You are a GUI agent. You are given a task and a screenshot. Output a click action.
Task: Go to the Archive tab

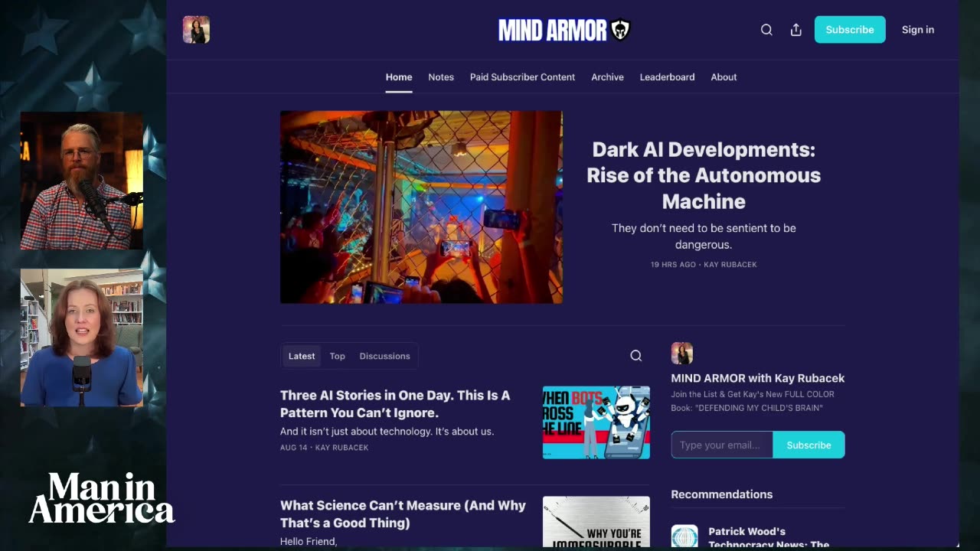[x=607, y=77]
